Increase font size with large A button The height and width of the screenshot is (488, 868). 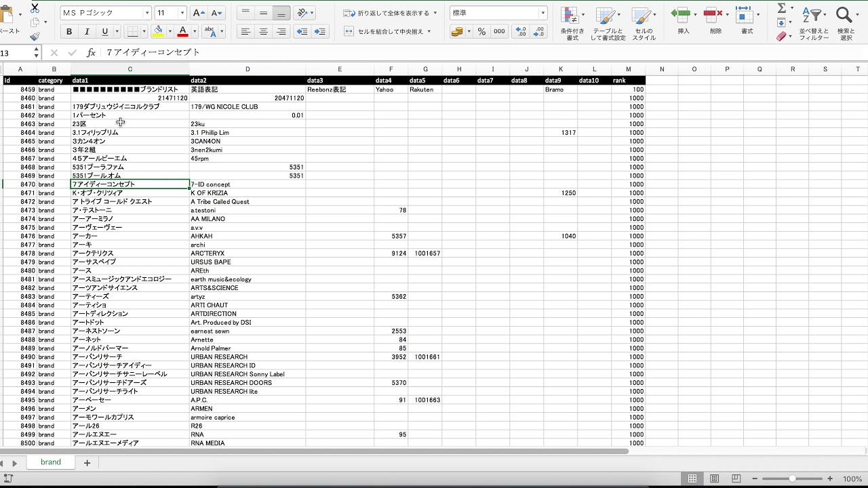[199, 13]
